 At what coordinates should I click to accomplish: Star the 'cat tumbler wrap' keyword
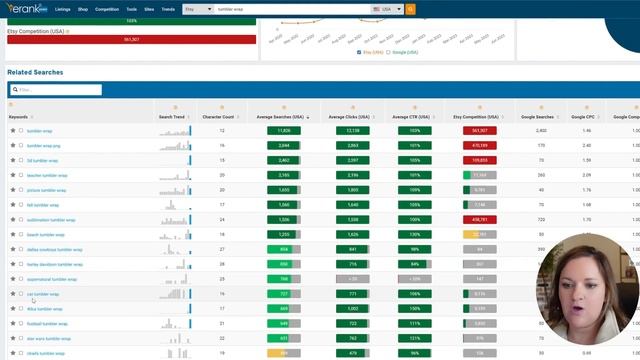13,293
